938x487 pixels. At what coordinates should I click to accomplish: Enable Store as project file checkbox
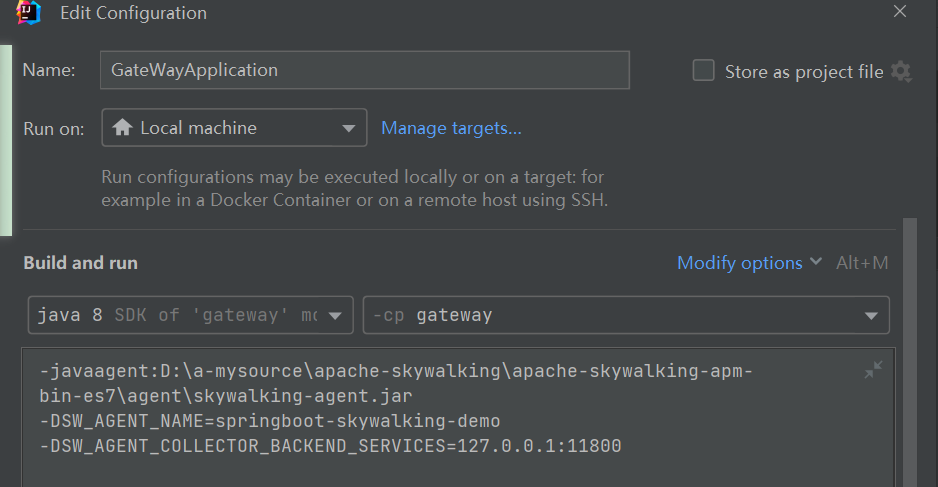tap(704, 71)
